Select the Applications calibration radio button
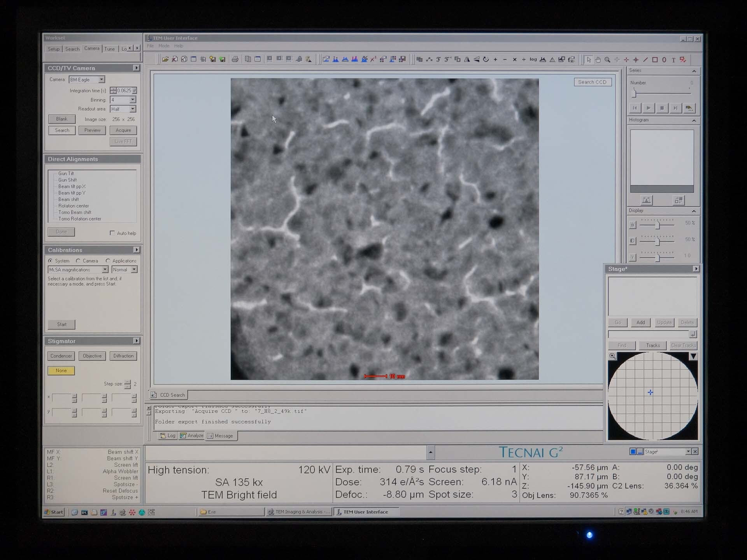Viewport: 747px width, 560px height. tap(108, 261)
